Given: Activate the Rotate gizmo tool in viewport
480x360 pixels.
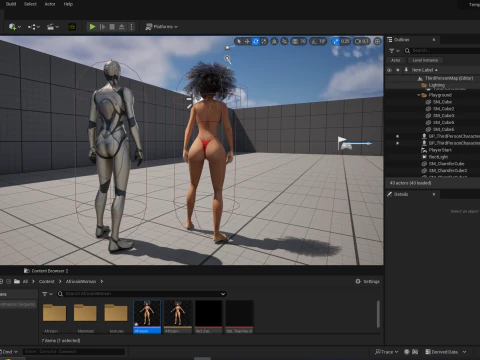Looking at the screenshot, I should 256,41.
